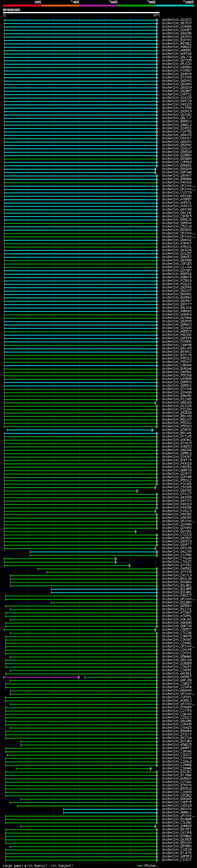The height and width of the screenshot is (868, 197).
Task: Select hit UniRef100_Q8GUS0
Action: 177,142
